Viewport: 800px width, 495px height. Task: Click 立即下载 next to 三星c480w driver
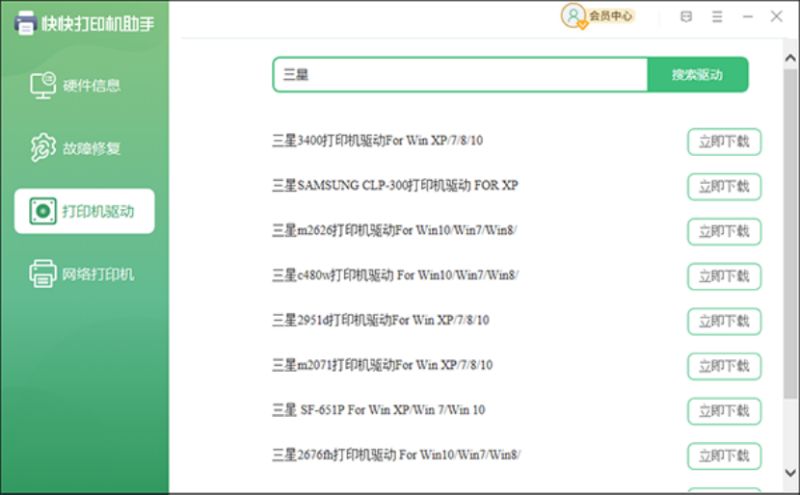[724, 276]
